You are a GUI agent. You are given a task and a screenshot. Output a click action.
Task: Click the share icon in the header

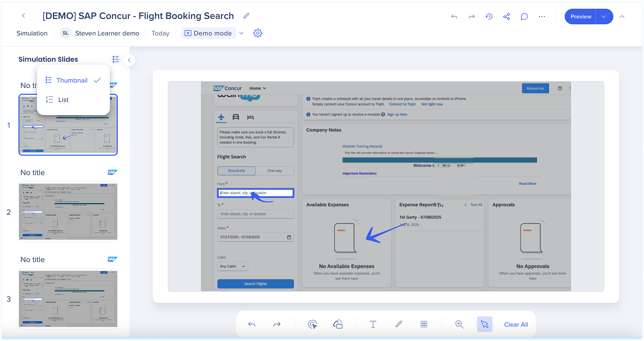point(506,17)
